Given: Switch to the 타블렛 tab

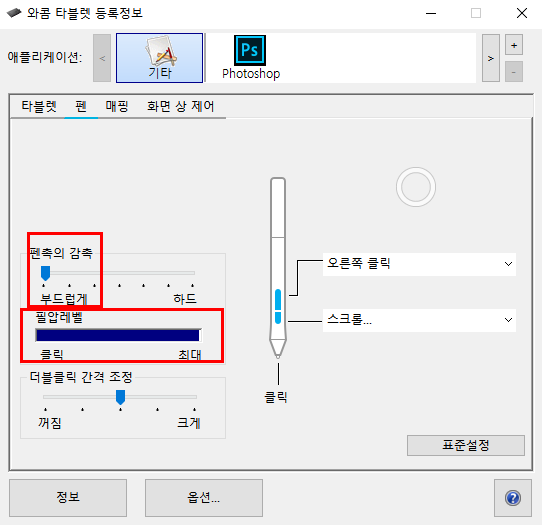Looking at the screenshot, I should tap(39, 106).
